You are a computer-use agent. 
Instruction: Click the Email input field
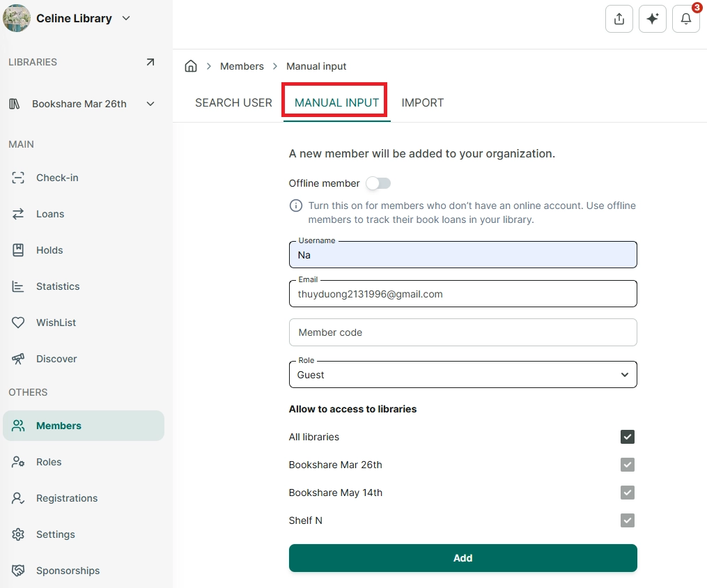[463, 293]
